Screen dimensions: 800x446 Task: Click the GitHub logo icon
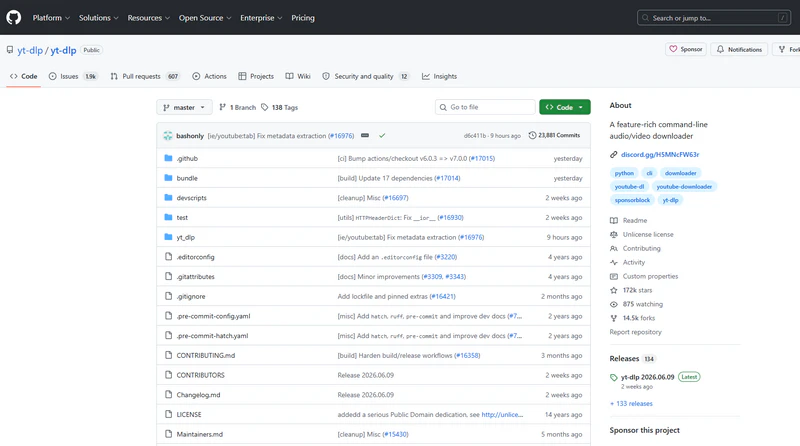[14, 17]
